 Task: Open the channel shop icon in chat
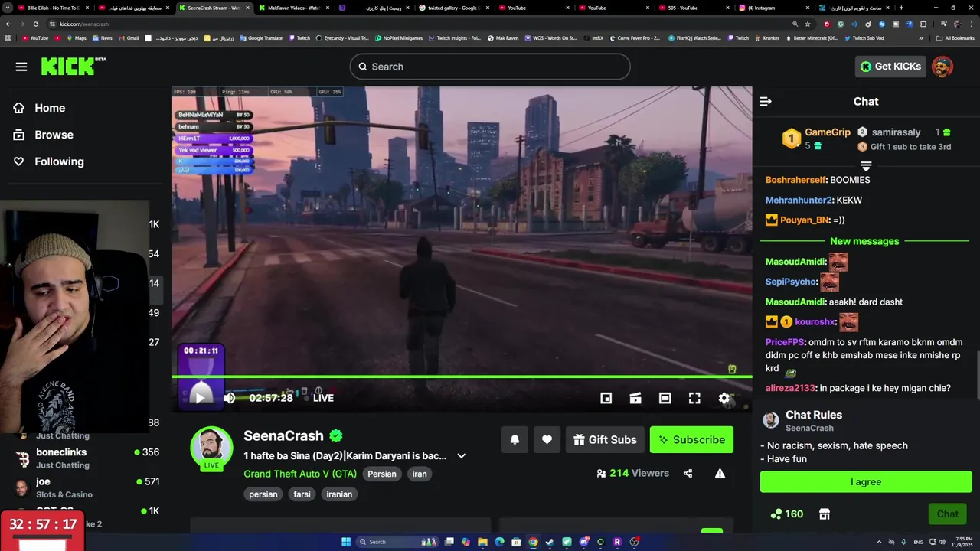click(x=825, y=514)
